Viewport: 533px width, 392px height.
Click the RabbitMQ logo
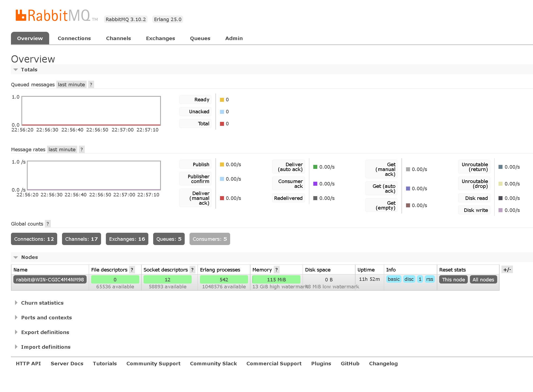tap(53, 16)
